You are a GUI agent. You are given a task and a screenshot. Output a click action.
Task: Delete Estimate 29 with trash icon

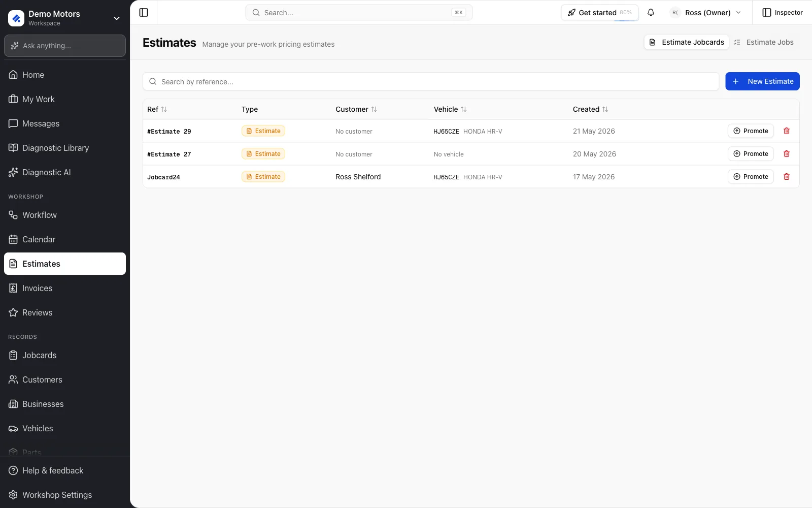(x=787, y=131)
